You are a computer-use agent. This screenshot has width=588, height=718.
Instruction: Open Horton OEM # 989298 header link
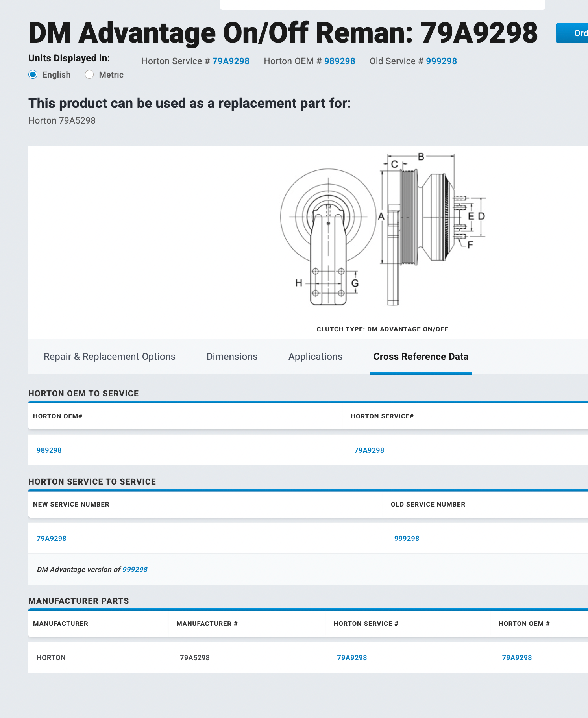[x=339, y=61]
